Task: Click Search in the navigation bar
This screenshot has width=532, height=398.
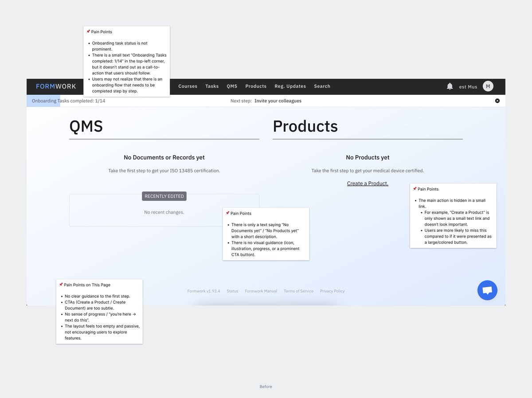Action: pos(322,86)
